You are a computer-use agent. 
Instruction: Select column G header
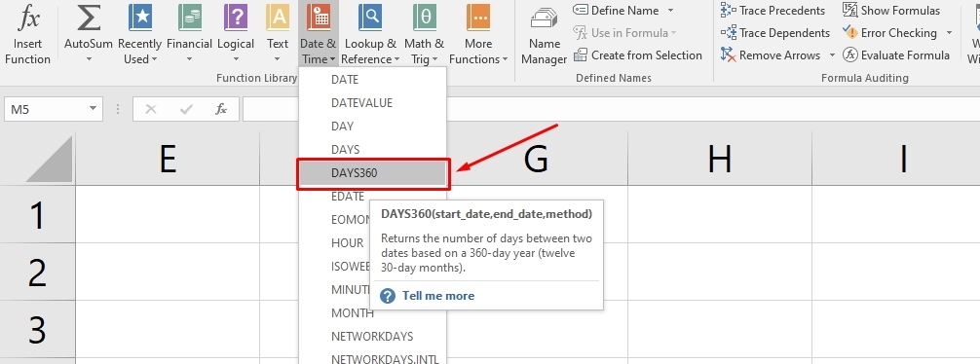click(x=536, y=160)
